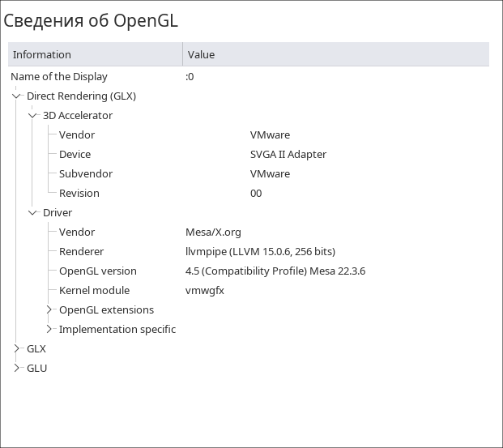Collapse the 3D Accelerator branch
503x448 pixels.
[33, 116]
